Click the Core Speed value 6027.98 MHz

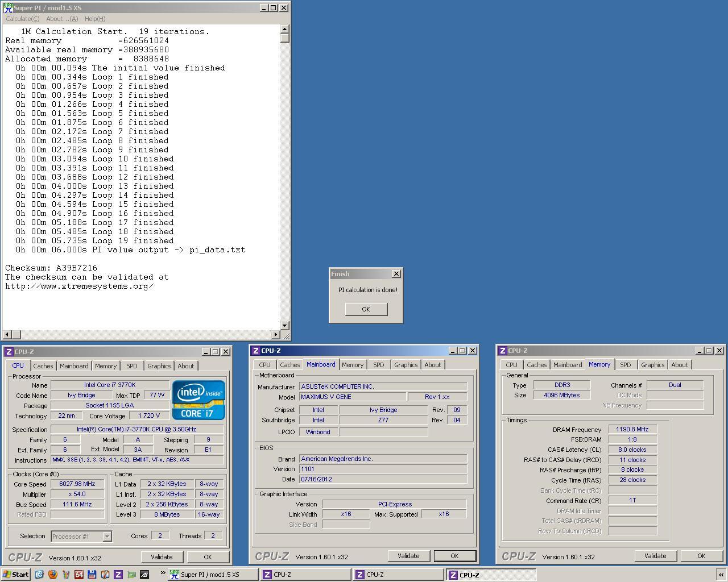click(77, 484)
